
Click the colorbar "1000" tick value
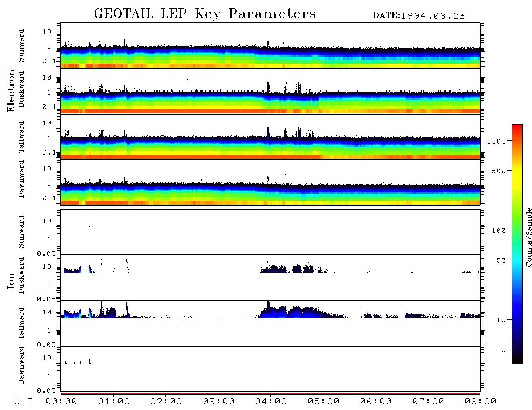497,141
